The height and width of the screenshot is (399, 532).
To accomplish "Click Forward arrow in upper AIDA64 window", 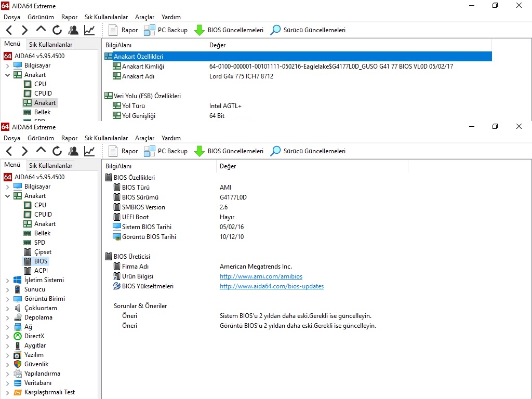I will (x=25, y=30).
